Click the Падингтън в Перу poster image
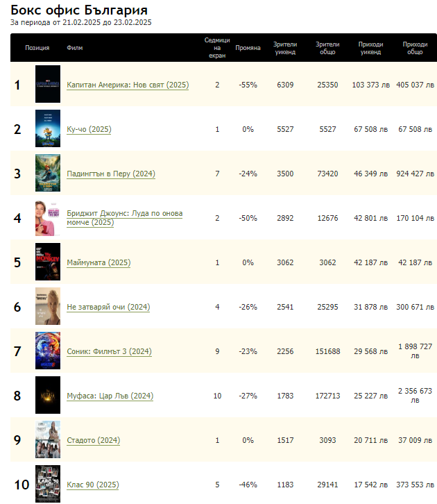 pyautogui.click(x=48, y=174)
